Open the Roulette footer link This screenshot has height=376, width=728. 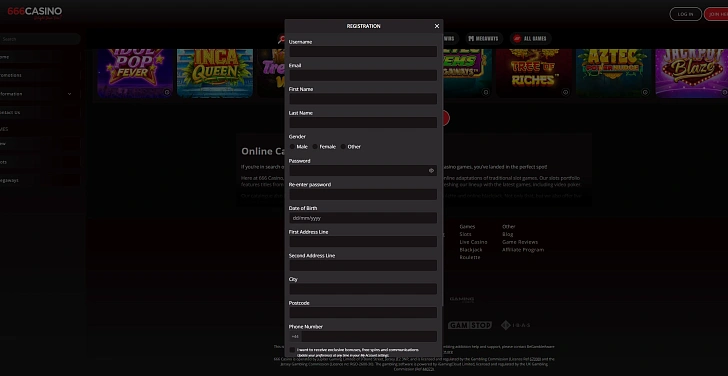click(x=470, y=257)
